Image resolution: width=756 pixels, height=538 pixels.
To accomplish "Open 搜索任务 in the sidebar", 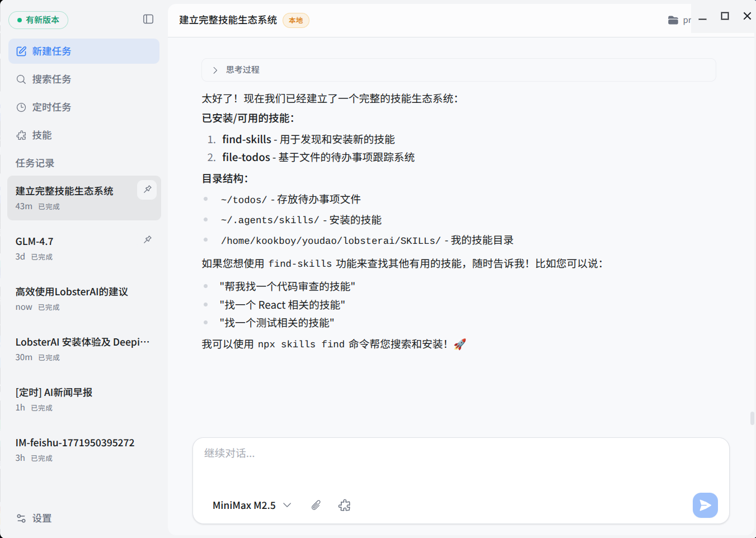I will 21,79.
